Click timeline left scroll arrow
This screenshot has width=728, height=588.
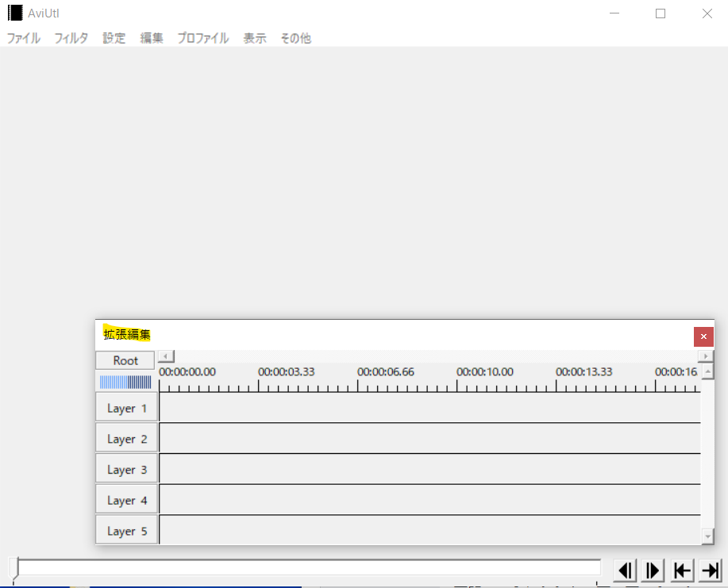166,356
